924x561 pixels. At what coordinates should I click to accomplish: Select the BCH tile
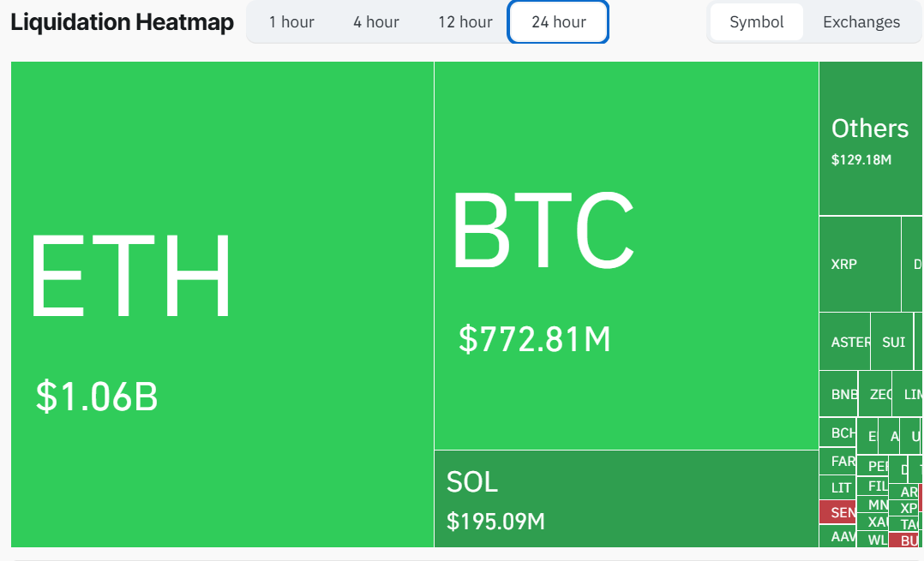point(837,433)
